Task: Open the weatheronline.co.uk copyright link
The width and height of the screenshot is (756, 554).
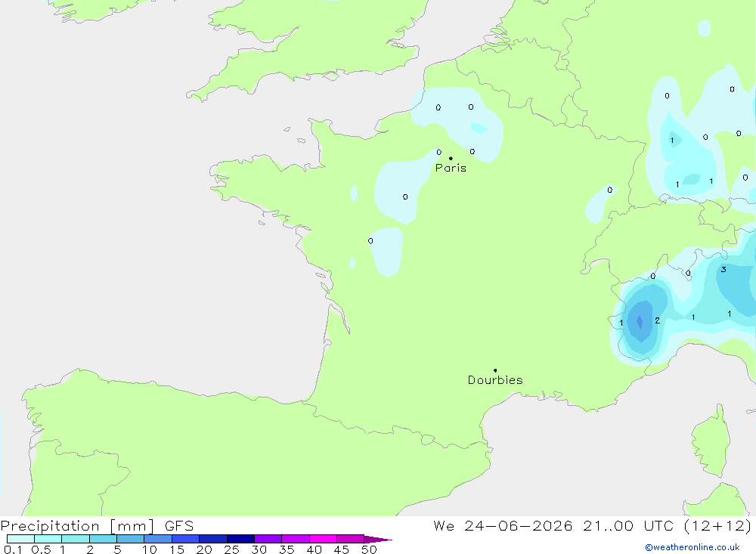Action: [692, 547]
